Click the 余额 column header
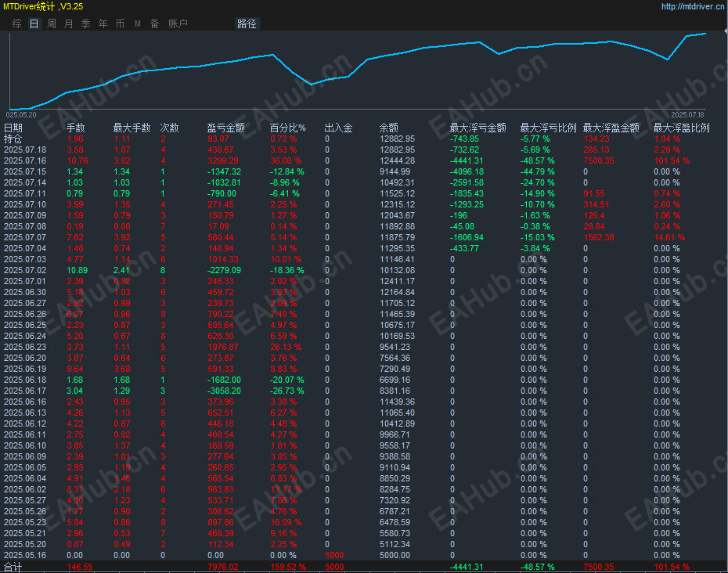728x573 pixels. (x=389, y=128)
